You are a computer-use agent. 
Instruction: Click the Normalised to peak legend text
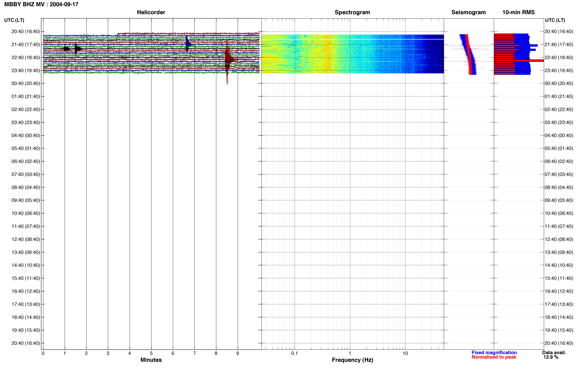494,357
